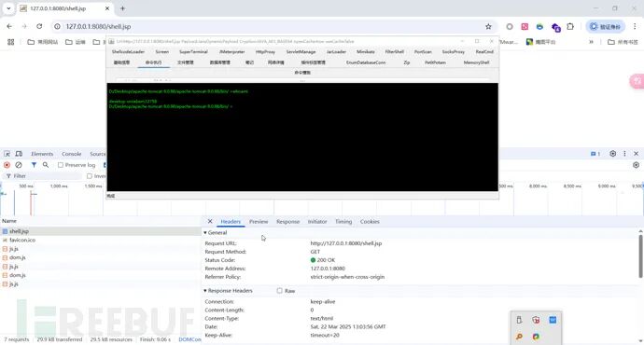Open the second bookmark folder on the bar
Viewport: 644px width, 345px height.
(x=76, y=42)
